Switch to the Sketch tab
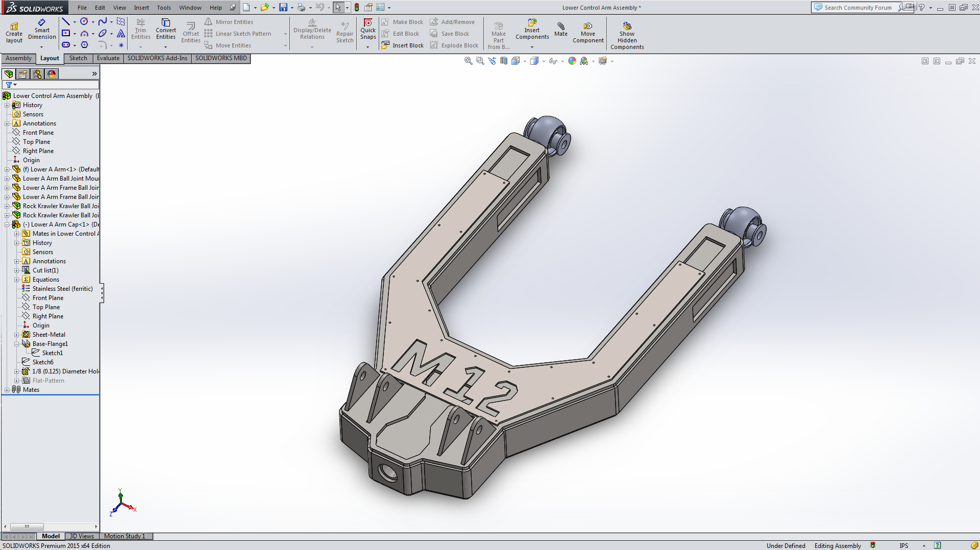This screenshot has height=550, width=980. coord(78,58)
